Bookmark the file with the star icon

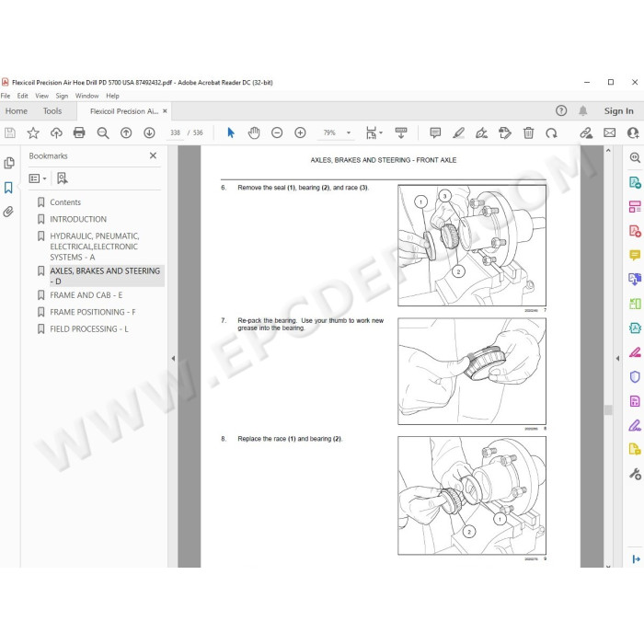[x=33, y=132]
